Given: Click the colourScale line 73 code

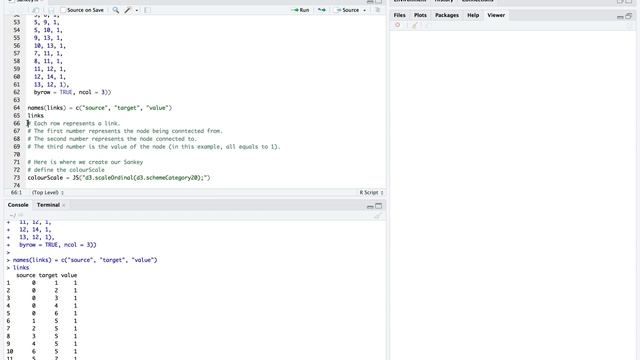Looking at the screenshot, I should (x=119, y=178).
